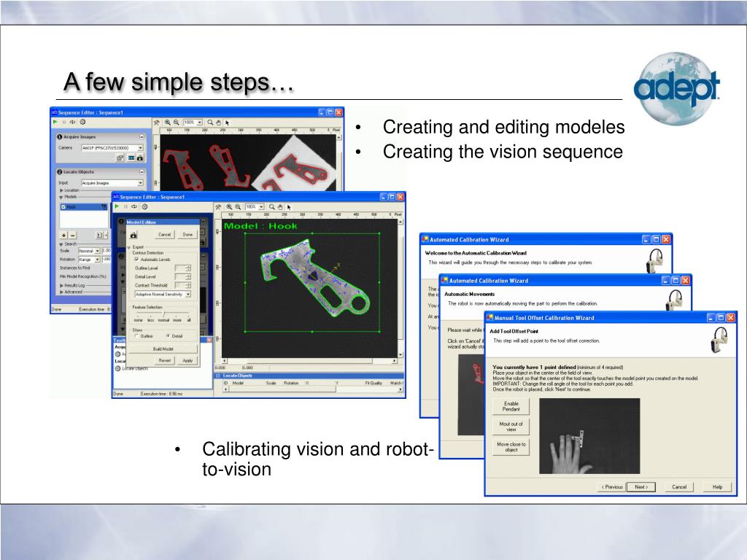Collapse the Locate Objects panel in back window
Screen dimensions: 747x560
(x=142, y=172)
